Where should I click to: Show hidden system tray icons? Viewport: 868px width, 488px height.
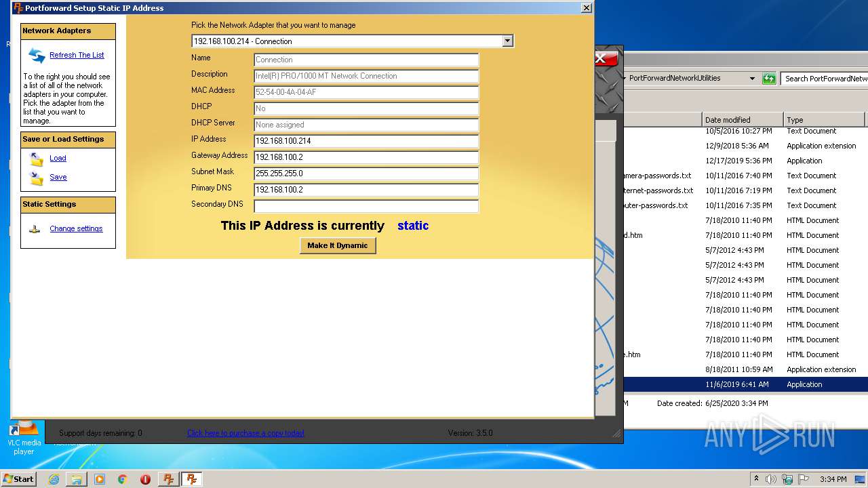pyautogui.click(x=756, y=479)
